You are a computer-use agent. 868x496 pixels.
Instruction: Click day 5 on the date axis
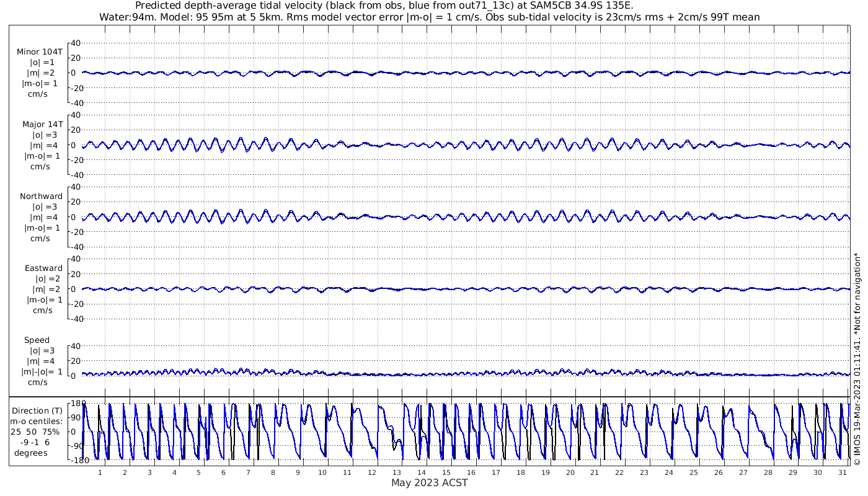click(198, 472)
